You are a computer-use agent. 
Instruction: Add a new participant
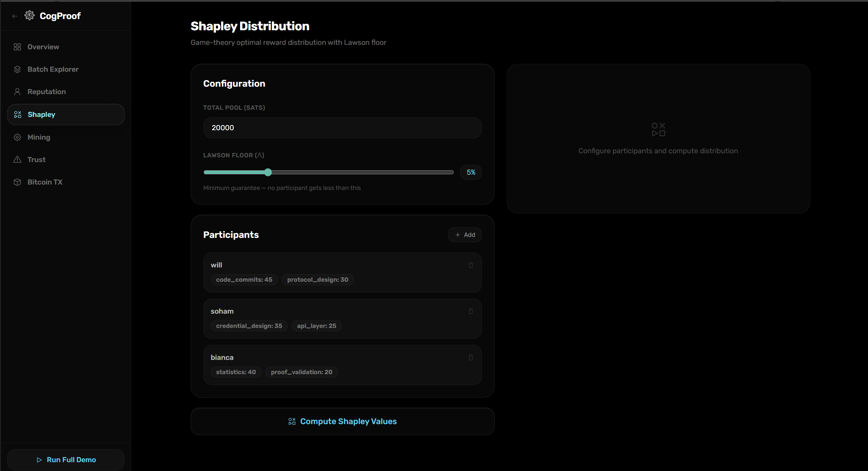(465, 235)
